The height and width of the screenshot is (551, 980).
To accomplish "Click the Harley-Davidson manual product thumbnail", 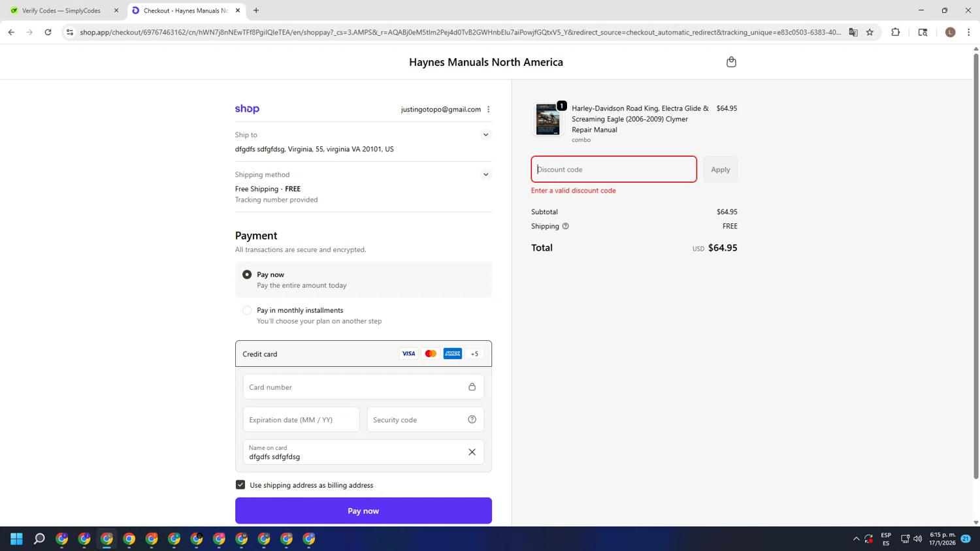I will point(547,119).
